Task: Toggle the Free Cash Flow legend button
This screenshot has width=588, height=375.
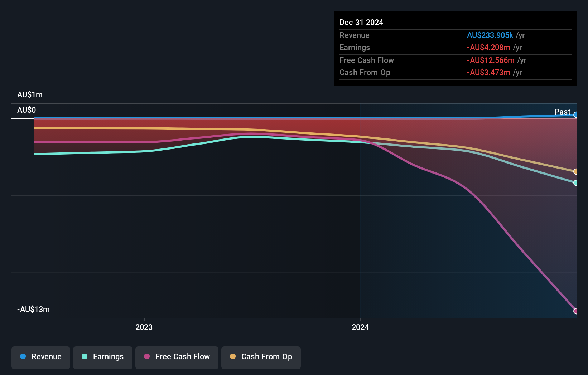Action: 177,357
